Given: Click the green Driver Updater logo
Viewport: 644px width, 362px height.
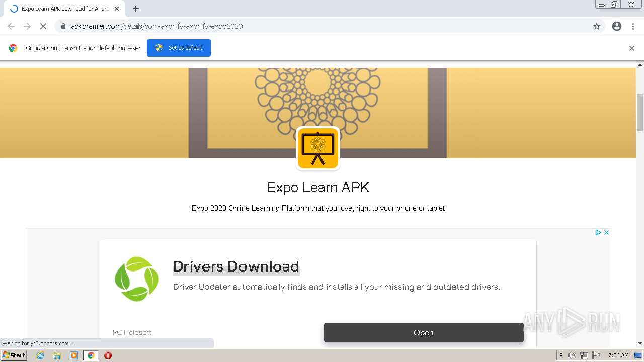Looking at the screenshot, I should (137, 279).
